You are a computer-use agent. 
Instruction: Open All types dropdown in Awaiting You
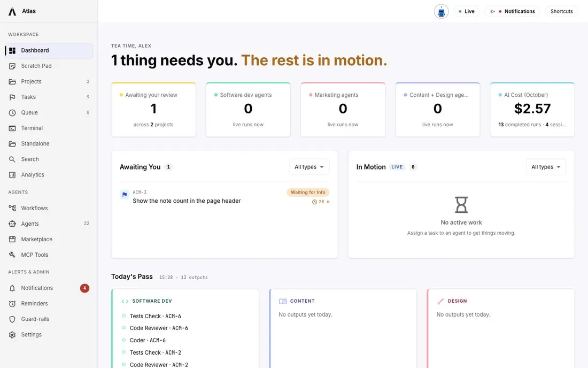coord(309,167)
